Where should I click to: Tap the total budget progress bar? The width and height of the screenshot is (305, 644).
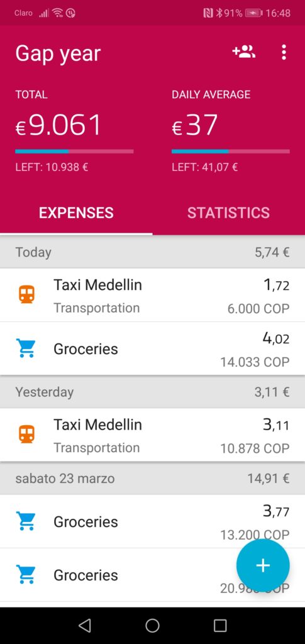(74, 152)
